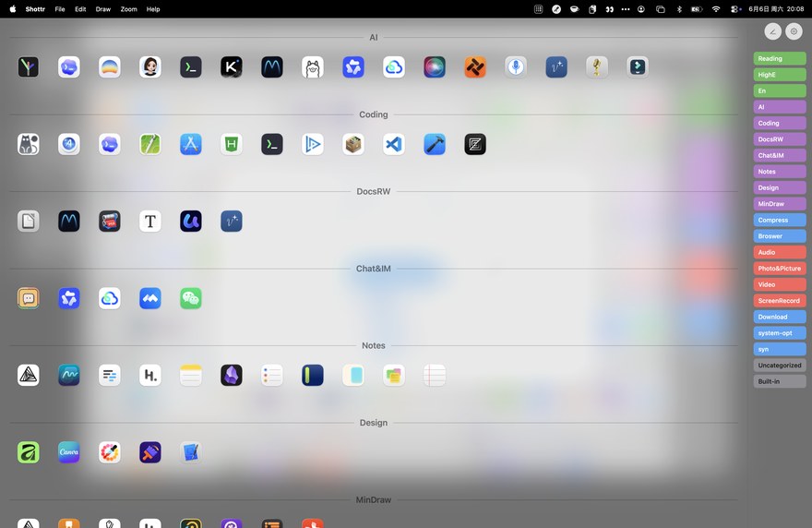
Task: Launch the green 'a' app in Design
Action: point(28,452)
